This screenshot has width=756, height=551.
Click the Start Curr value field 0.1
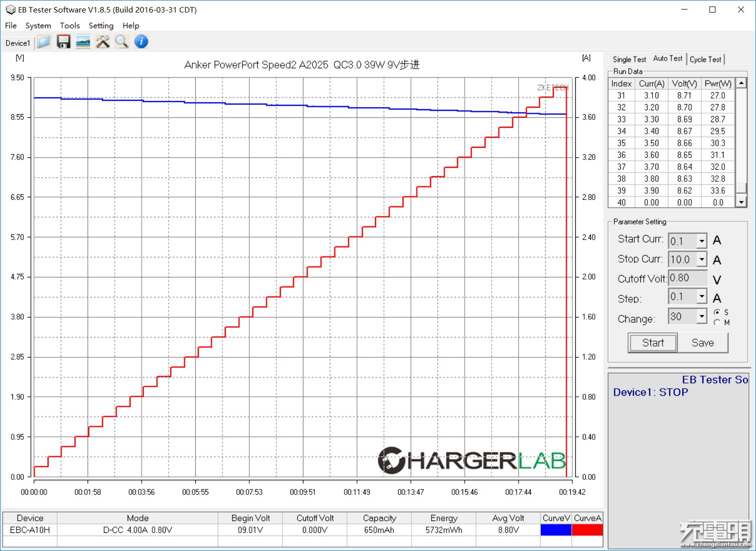(x=683, y=241)
